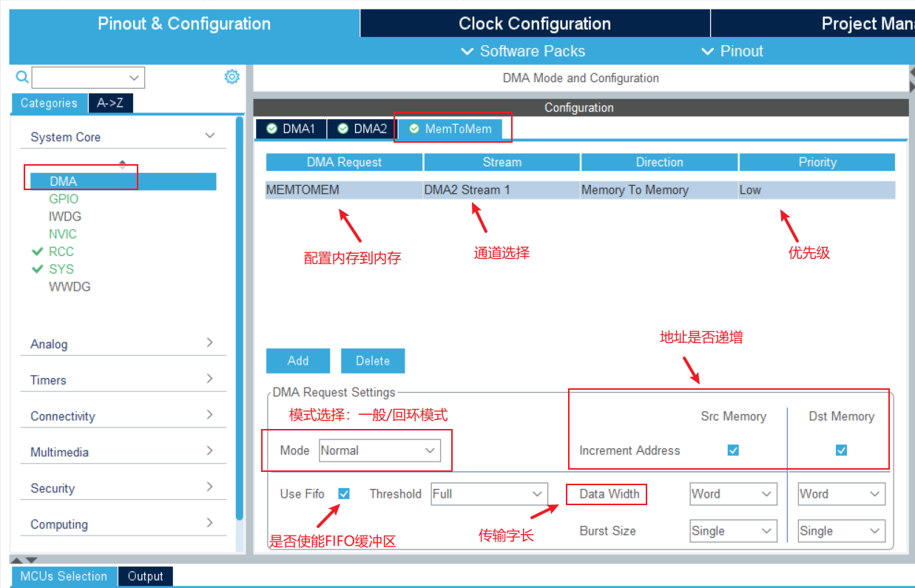Uncheck Src Memory Increment Address
Image resolution: width=915 pixels, height=588 pixels.
coord(733,450)
